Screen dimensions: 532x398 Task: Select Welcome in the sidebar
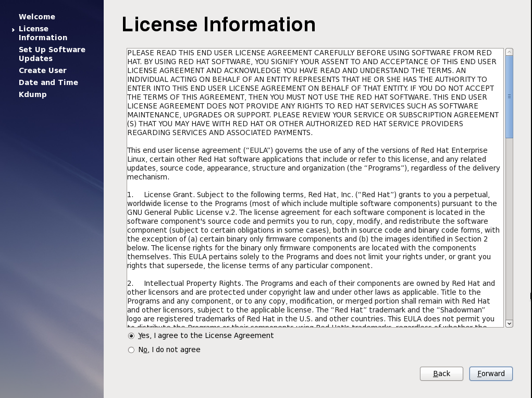click(37, 17)
